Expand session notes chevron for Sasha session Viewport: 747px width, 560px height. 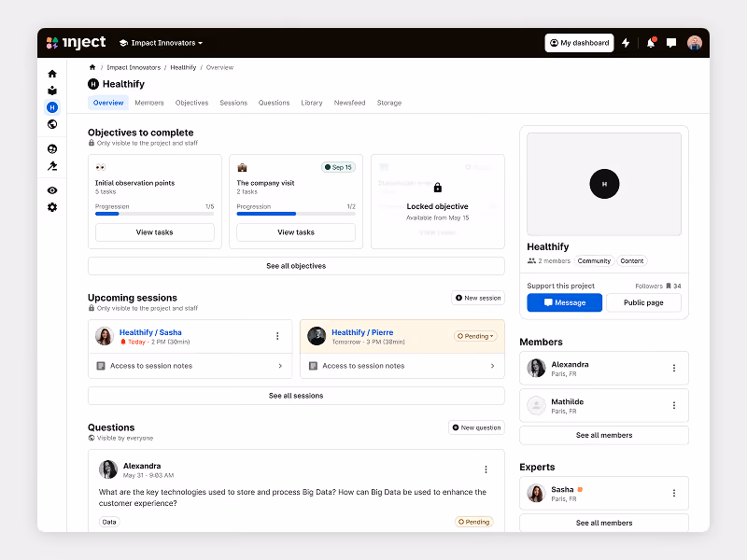[x=280, y=366]
